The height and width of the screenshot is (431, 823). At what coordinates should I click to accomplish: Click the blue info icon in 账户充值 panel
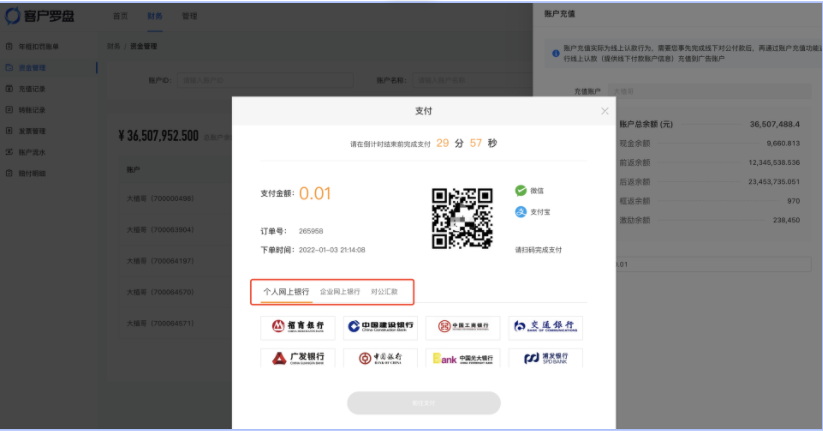click(x=555, y=53)
